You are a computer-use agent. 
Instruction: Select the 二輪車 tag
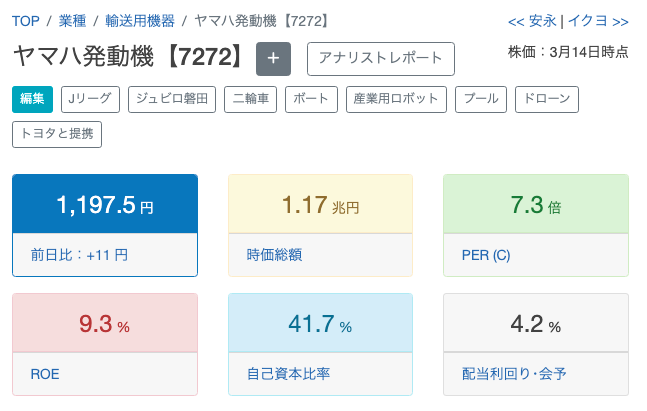tap(250, 99)
